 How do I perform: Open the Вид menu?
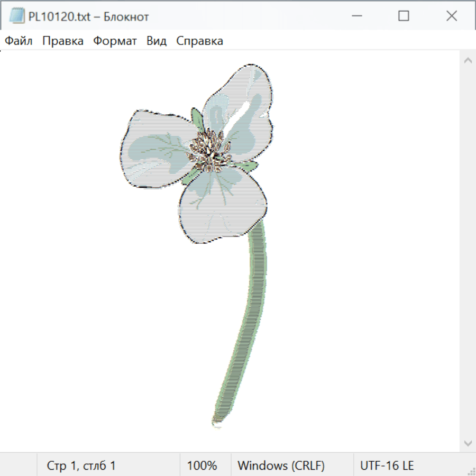click(x=156, y=41)
